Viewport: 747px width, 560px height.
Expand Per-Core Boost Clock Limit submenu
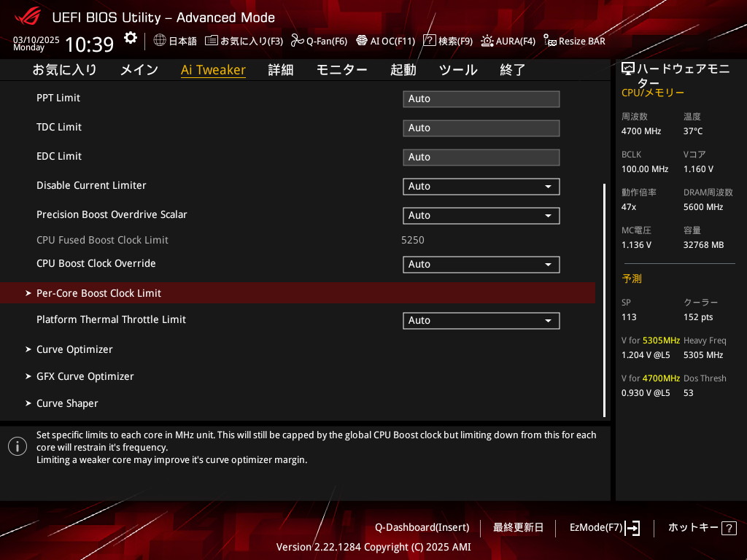298,293
